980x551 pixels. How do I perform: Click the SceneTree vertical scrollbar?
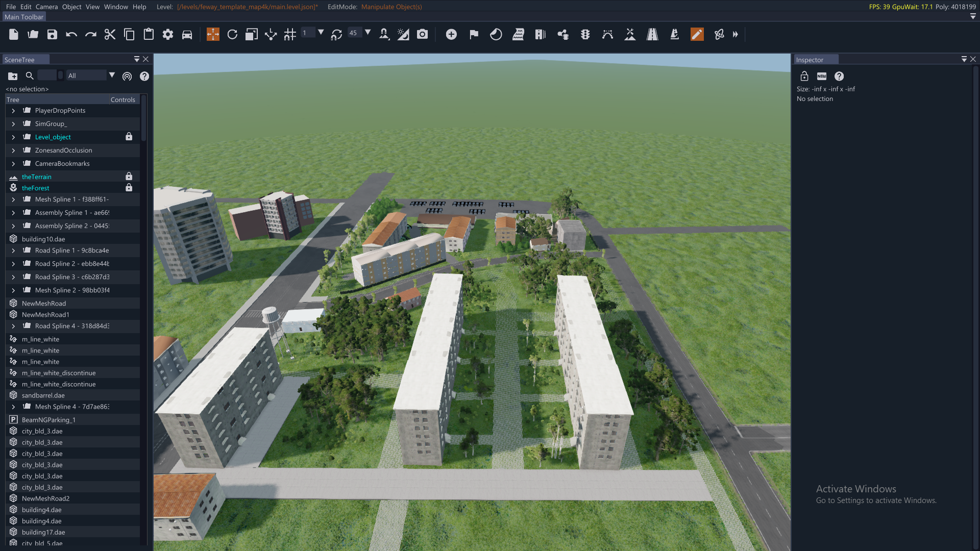click(x=144, y=118)
